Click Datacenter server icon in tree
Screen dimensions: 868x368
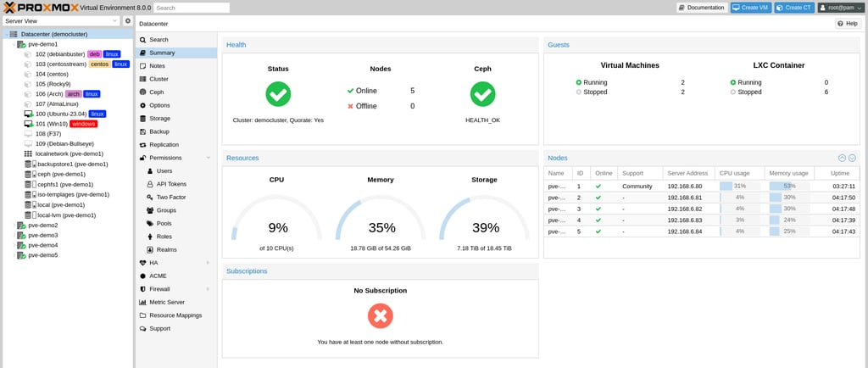[14, 34]
